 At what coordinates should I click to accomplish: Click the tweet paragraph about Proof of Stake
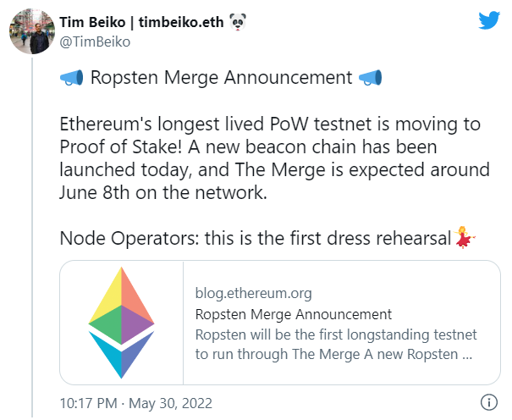click(274, 158)
